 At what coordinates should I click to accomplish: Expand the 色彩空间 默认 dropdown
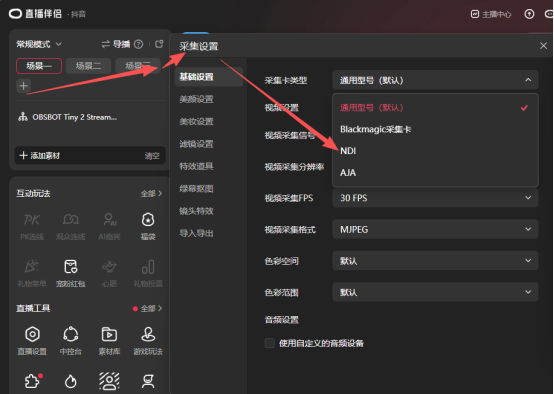[x=435, y=261]
